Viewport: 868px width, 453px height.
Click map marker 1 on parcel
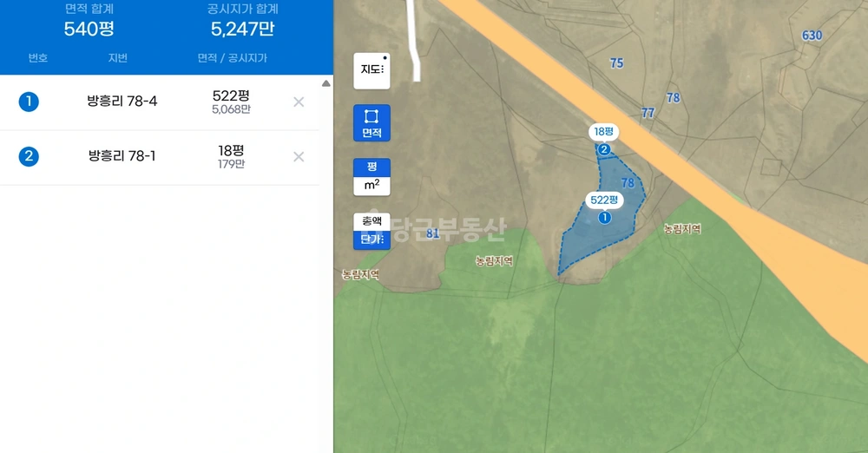point(604,218)
